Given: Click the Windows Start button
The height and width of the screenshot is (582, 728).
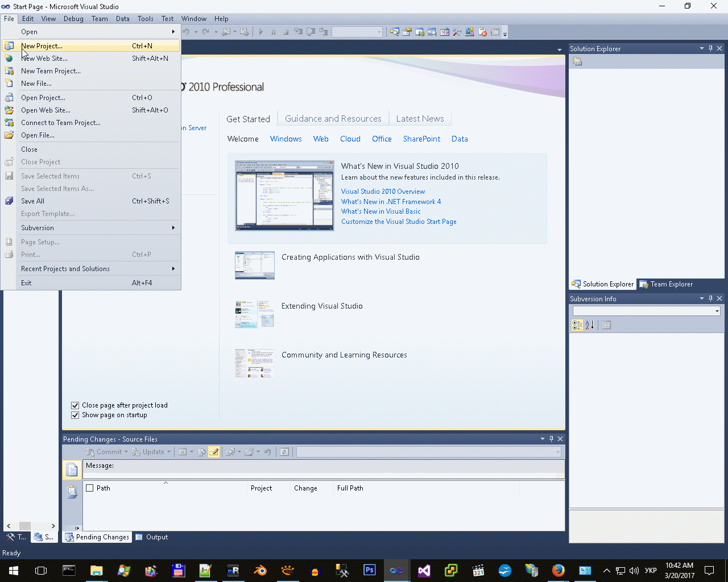Looking at the screenshot, I should 14,570.
